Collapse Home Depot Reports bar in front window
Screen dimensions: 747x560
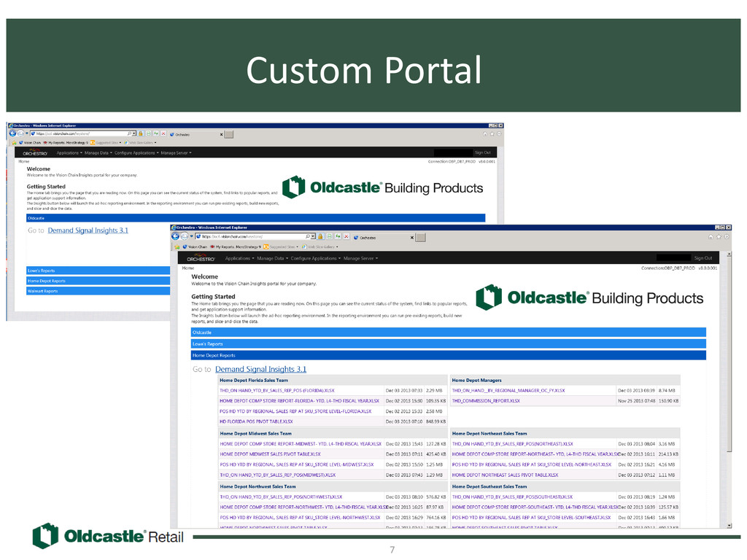pos(449,355)
